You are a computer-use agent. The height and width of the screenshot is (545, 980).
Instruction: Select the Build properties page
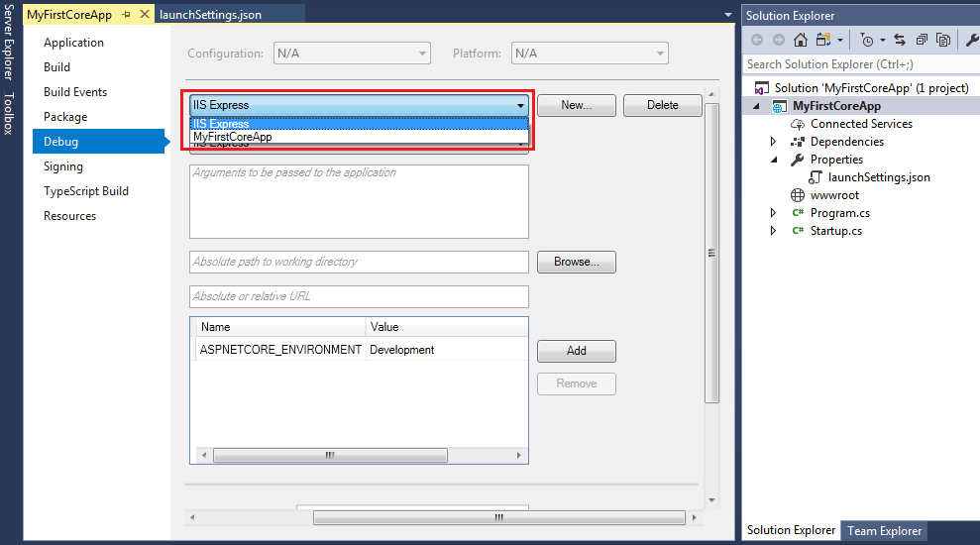click(56, 66)
